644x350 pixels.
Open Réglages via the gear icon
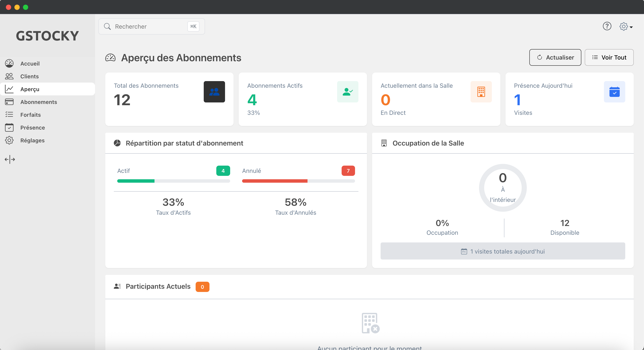tap(9, 140)
